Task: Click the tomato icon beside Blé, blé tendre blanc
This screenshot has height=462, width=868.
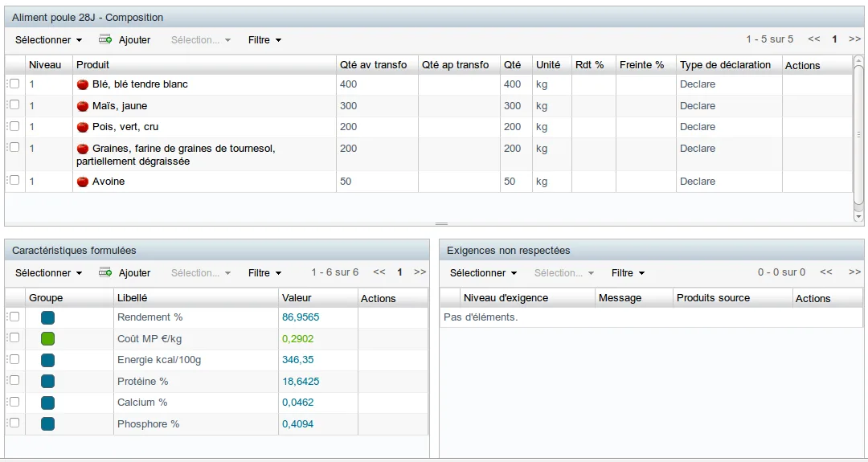Action: 83,84
